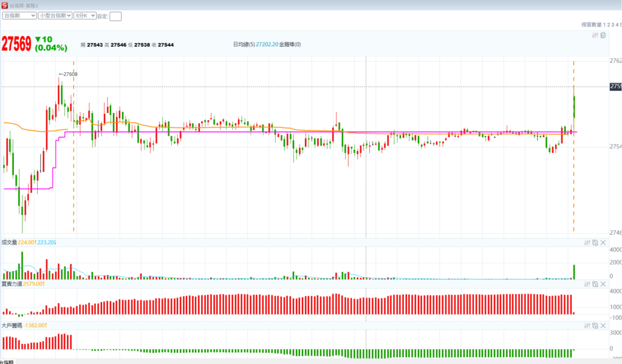622x364 pixels.
Task: Set window count to 3
Action: click(x=613, y=25)
